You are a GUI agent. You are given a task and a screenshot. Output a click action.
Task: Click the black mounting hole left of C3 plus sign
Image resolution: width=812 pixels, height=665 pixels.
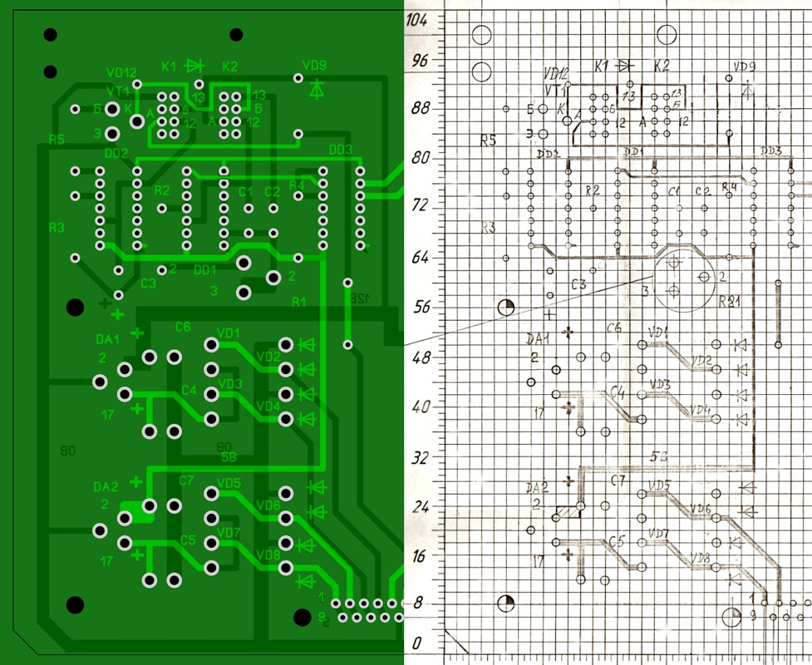pyautogui.click(x=76, y=307)
